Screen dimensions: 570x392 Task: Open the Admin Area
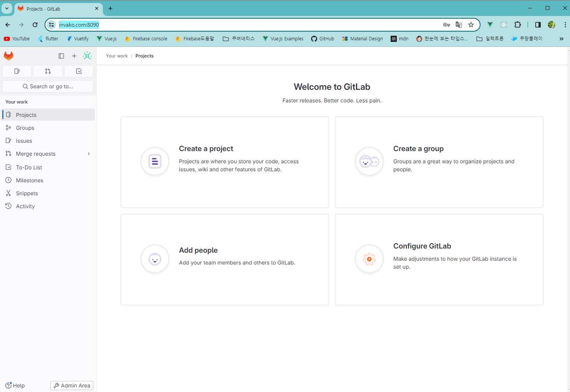[x=72, y=386]
